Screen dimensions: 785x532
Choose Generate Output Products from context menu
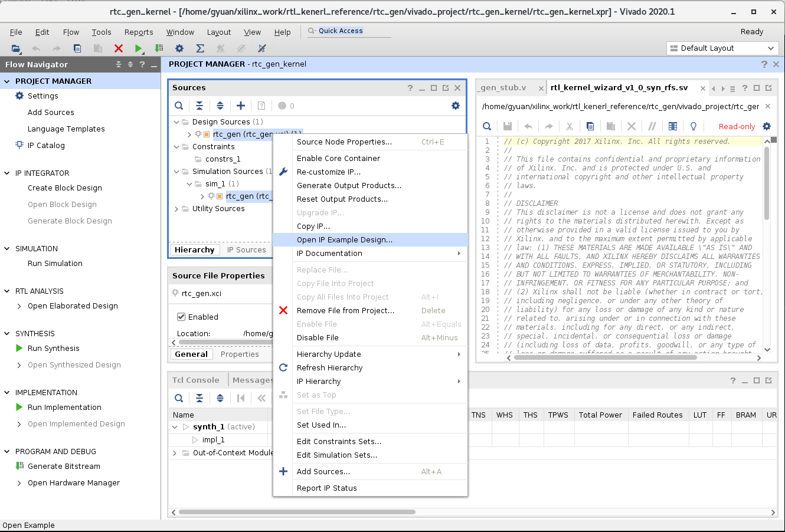point(349,186)
